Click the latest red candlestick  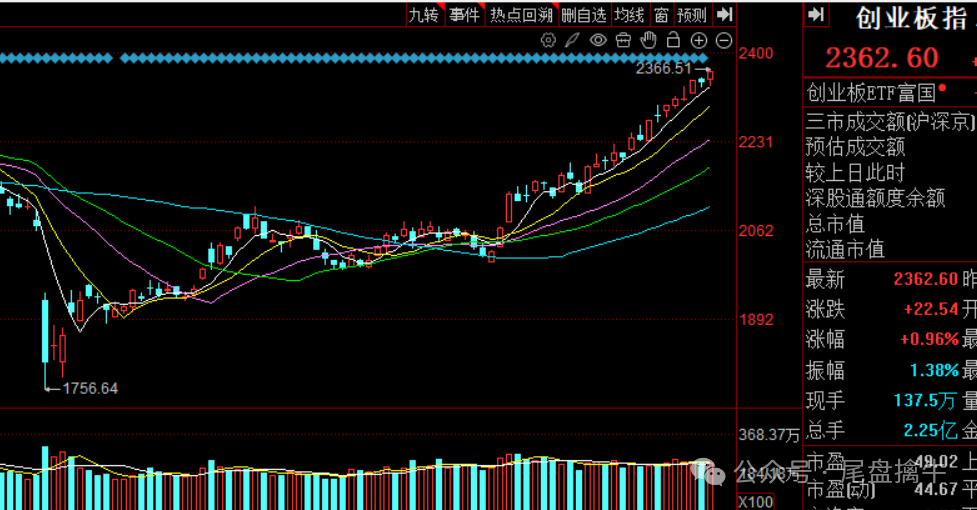[710, 76]
